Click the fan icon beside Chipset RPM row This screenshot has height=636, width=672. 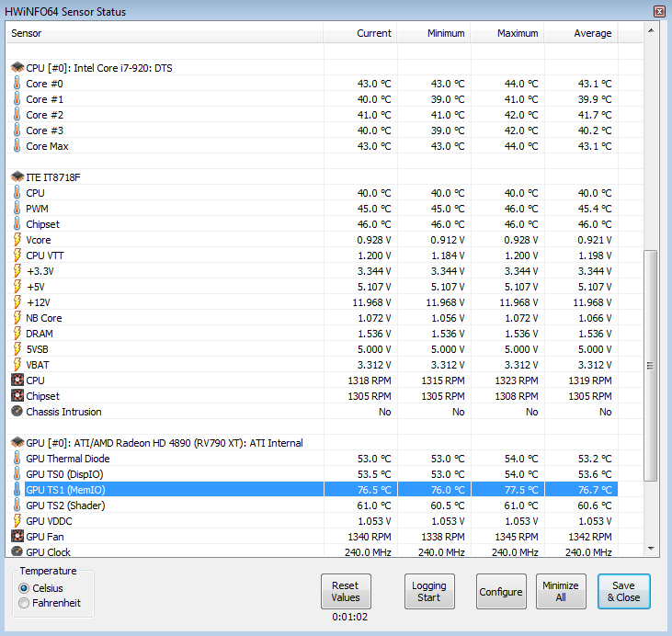click(17, 395)
